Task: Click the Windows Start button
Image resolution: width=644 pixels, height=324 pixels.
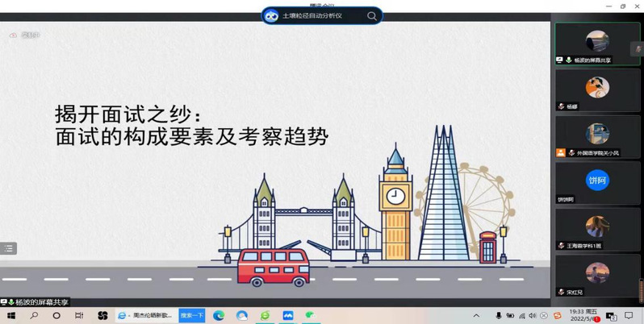Action: (x=11, y=316)
